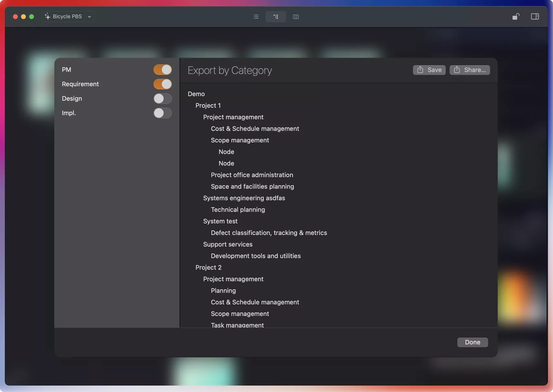Select the tree hierarchy view icon
The height and width of the screenshot is (392, 553).
[x=276, y=17]
